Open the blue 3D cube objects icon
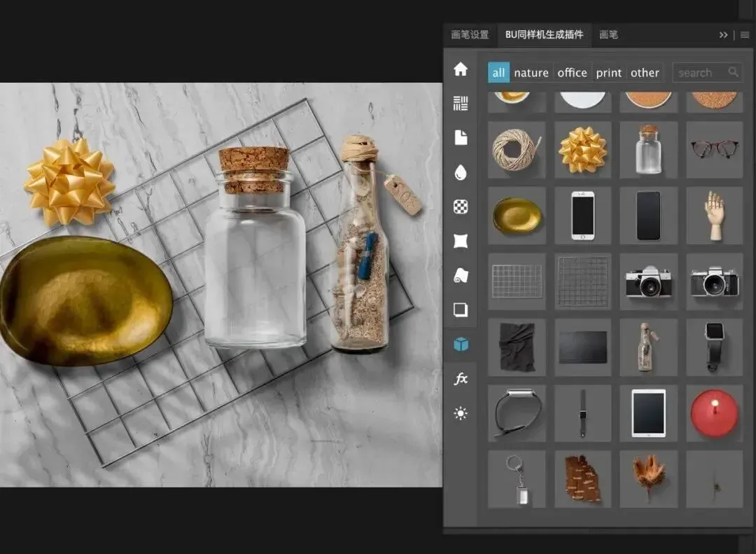The width and height of the screenshot is (756, 554). 461,345
